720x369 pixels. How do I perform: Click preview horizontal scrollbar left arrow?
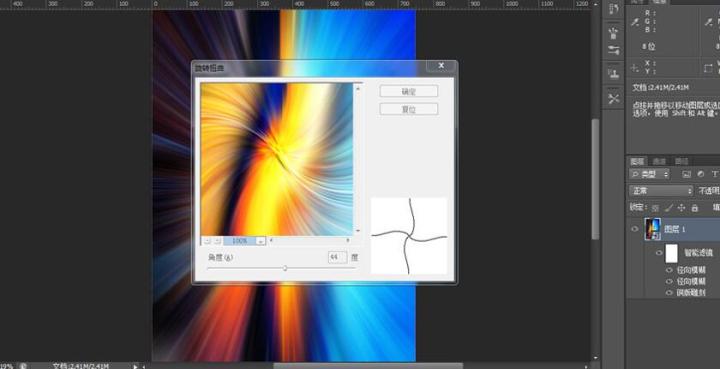[x=271, y=240]
